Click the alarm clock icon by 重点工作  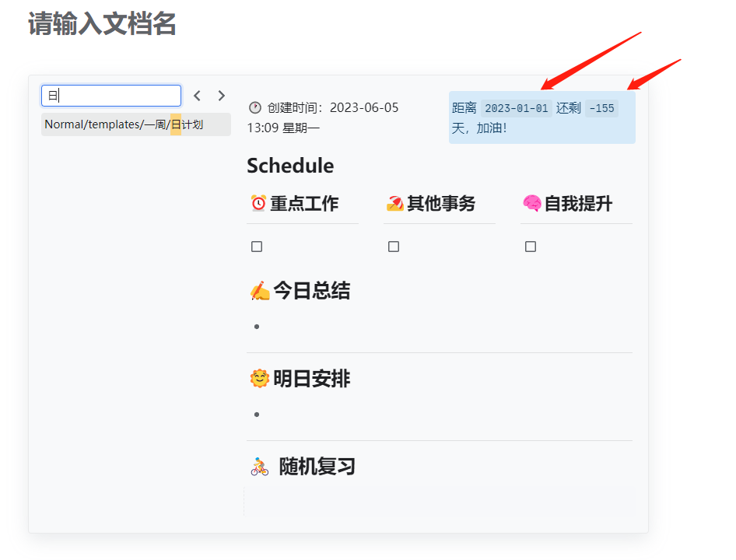pos(258,203)
